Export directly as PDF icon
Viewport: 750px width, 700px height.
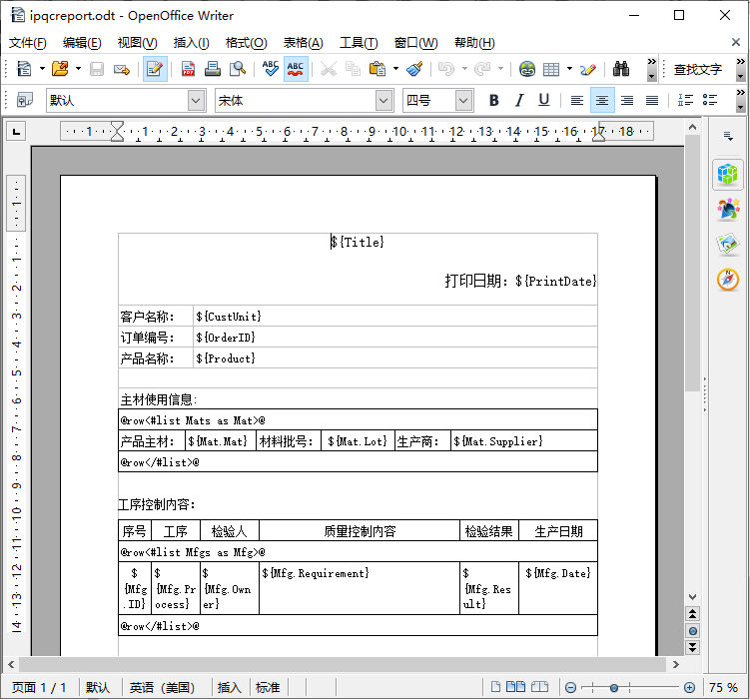coord(188,69)
